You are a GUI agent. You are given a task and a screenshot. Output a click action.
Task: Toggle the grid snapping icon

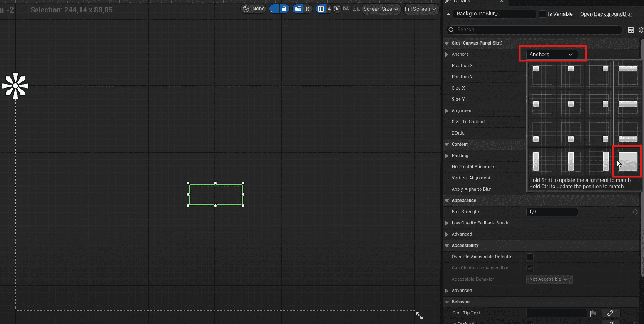click(x=321, y=9)
